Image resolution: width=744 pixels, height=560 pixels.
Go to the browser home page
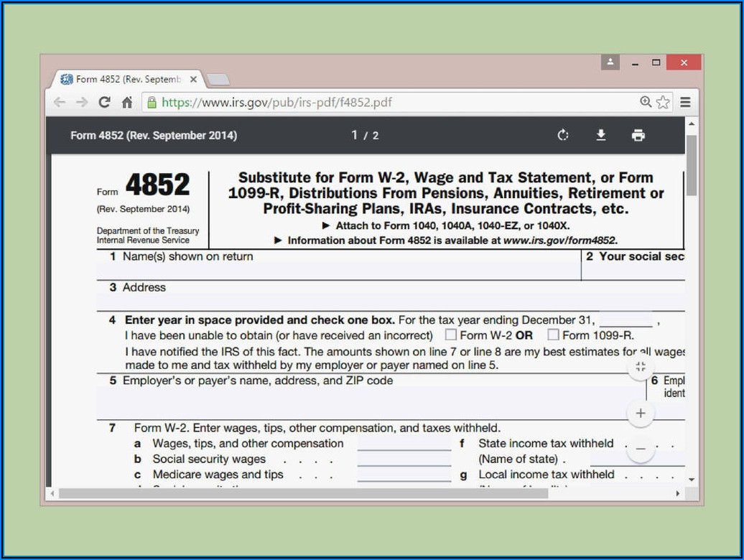coord(127,103)
